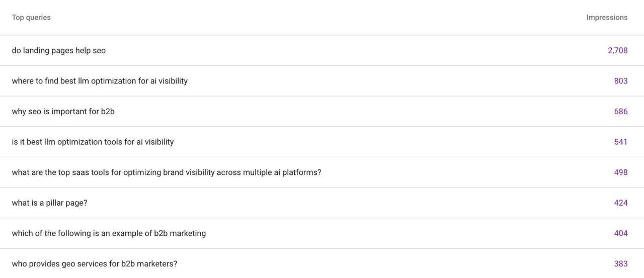644x278 pixels.
Task: Click the 383 impressions number
Action: click(620, 264)
